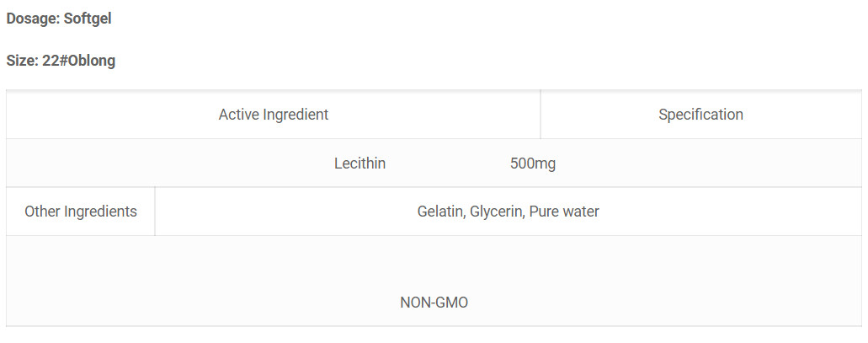Click the word 'Active' in table header
The image size is (868, 343).
(239, 115)
